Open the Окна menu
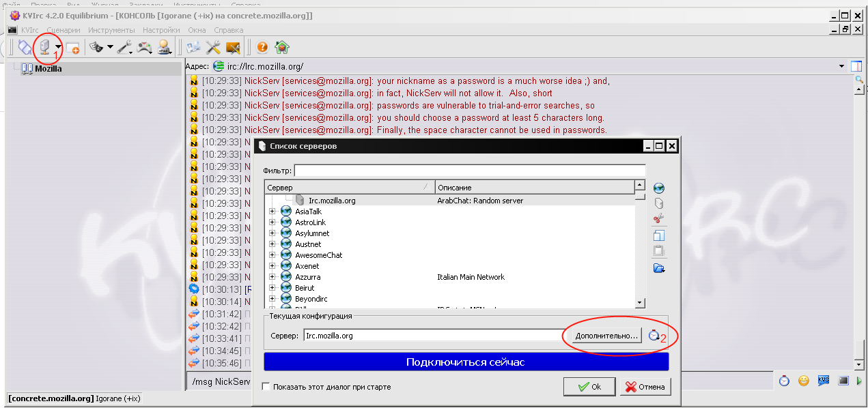Viewport: 868px width, 408px height. click(197, 30)
